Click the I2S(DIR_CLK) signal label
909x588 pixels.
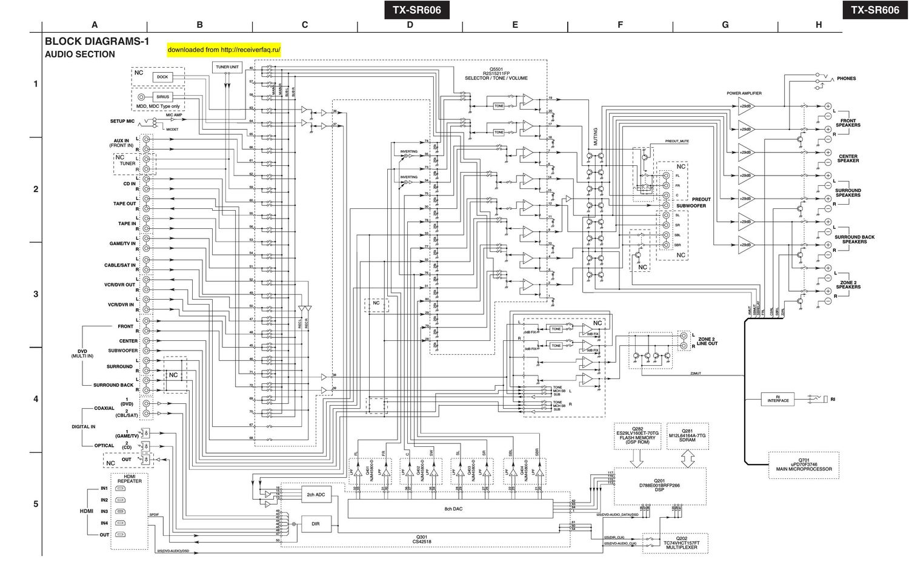(614, 538)
